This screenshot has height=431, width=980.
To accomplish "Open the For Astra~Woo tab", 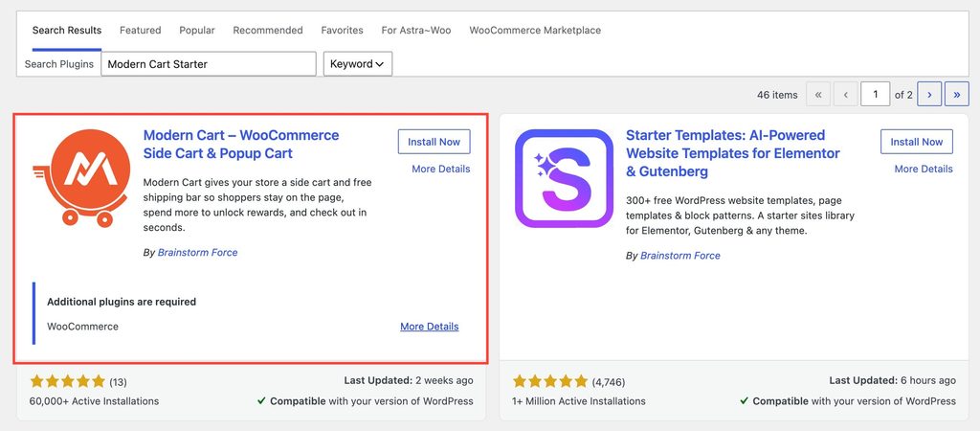I will click(416, 30).
